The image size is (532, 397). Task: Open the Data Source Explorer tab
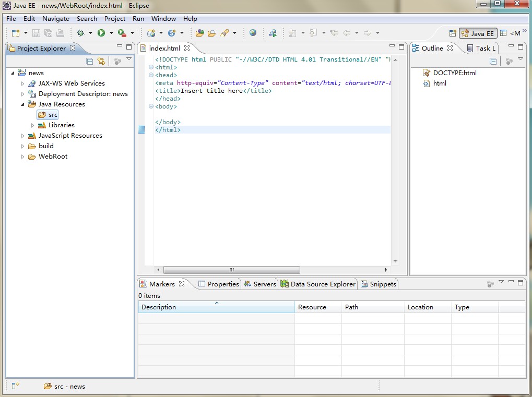(x=318, y=284)
